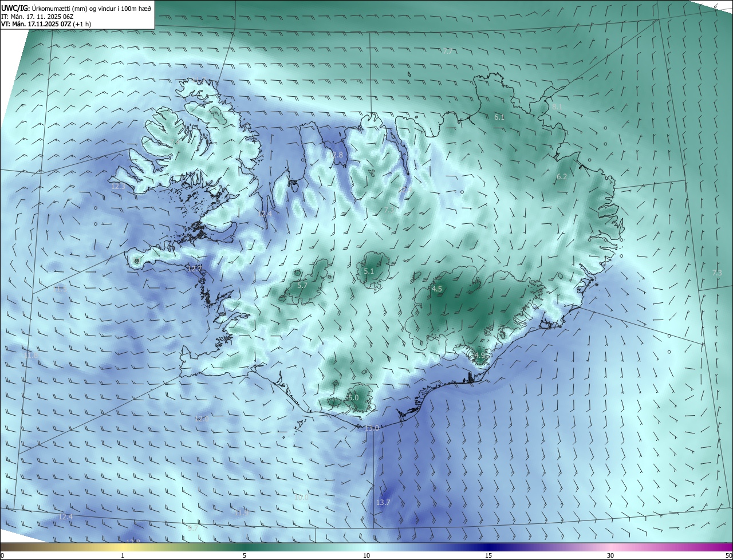Click the 50 tick label on the colour scale
This screenshot has width=733, height=560.
[x=728, y=555]
